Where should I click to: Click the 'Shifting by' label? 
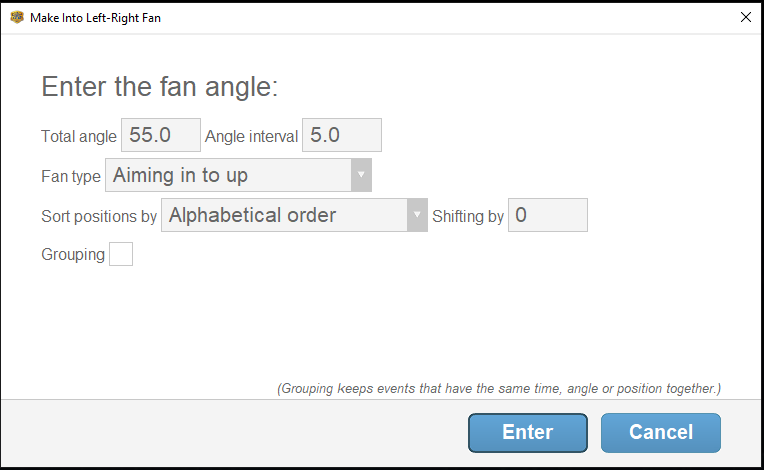click(x=468, y=216)
